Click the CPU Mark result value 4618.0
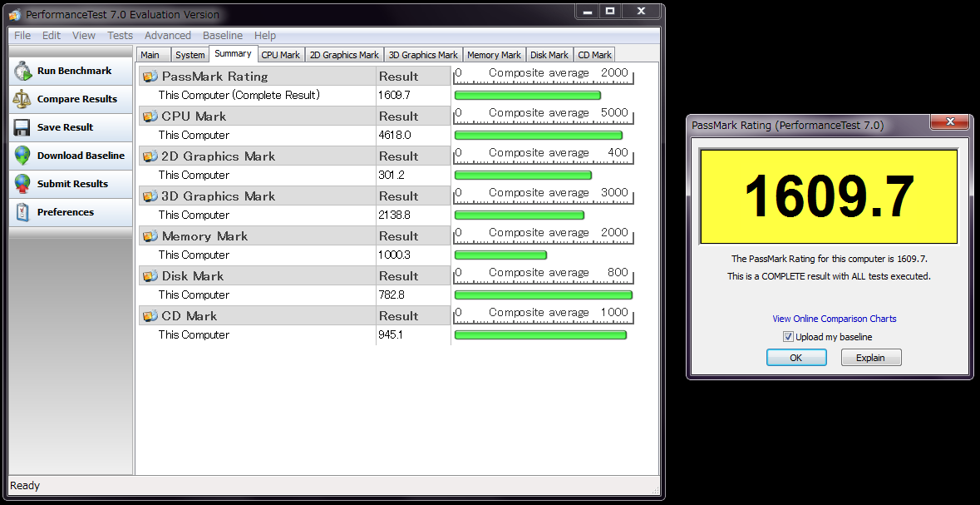 [x=394, y=135]
